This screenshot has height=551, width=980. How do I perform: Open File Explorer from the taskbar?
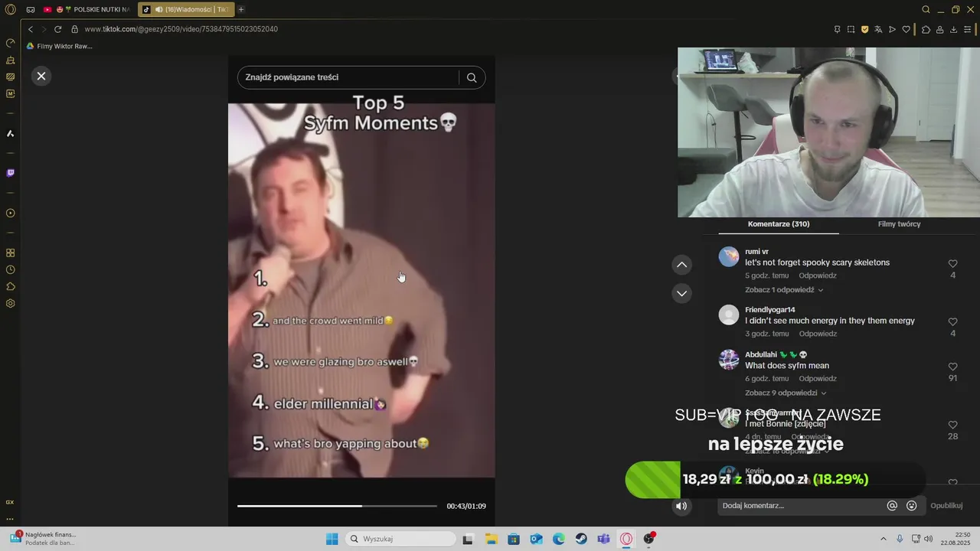[491, 539]
